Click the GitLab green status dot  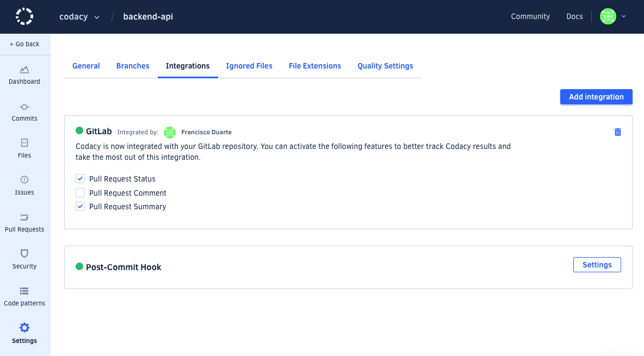tap(79, 131)
